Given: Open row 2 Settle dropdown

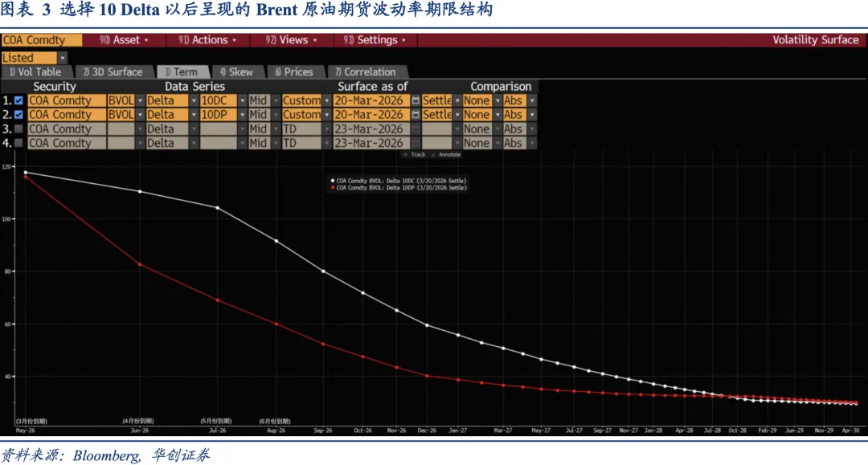Looking at the screenshot, I should (457, 115).
